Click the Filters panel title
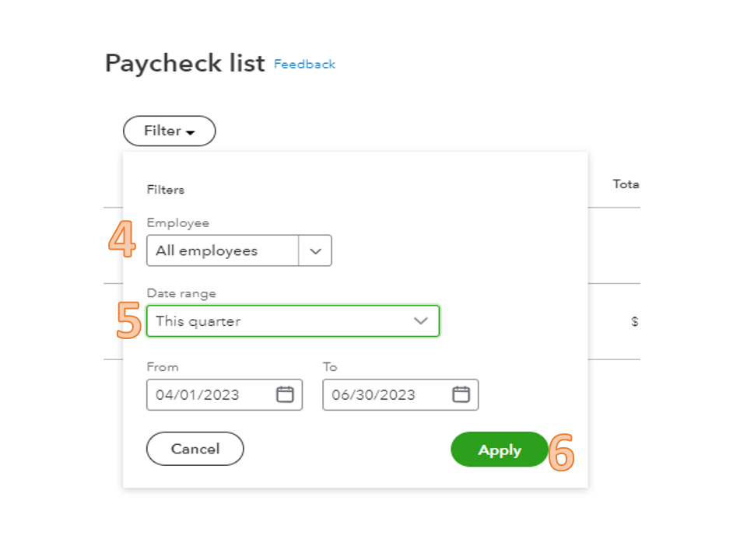Viewport: 747px width, 560px height. point(166,189)
